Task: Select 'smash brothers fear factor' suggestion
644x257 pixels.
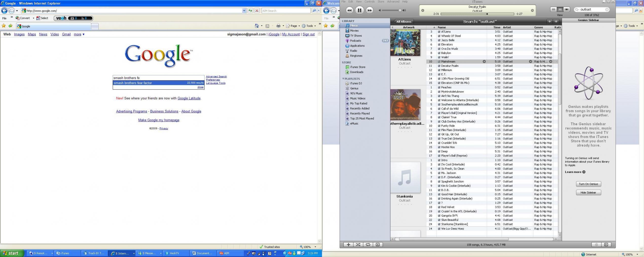Action: [158, 83]
